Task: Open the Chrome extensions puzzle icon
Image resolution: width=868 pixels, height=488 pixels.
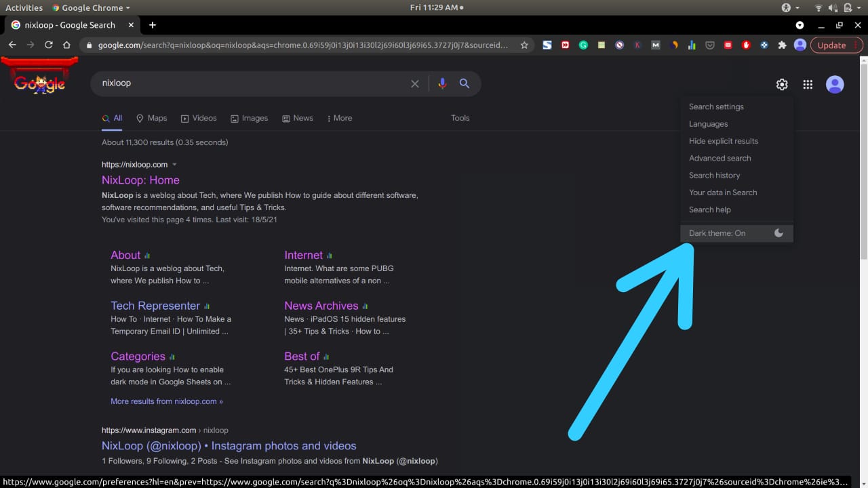Action: 782,45
